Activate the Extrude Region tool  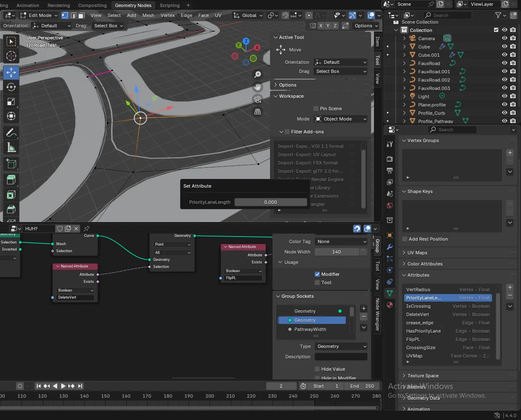11,180
